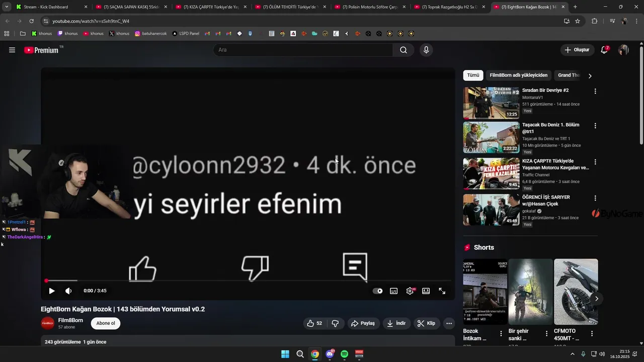Select the Grand The... filter chip
This screenshot has width=644, height=362.
pos(569,75)
